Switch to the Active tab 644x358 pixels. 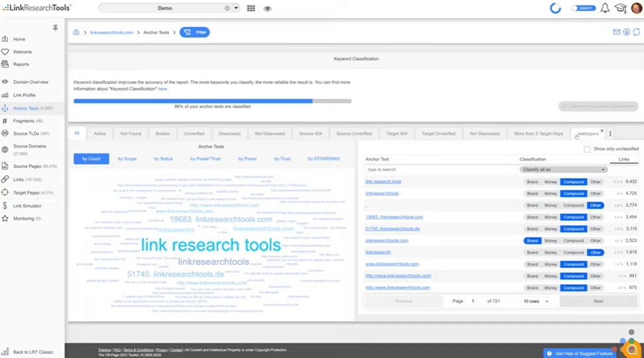tap(100, 134)
